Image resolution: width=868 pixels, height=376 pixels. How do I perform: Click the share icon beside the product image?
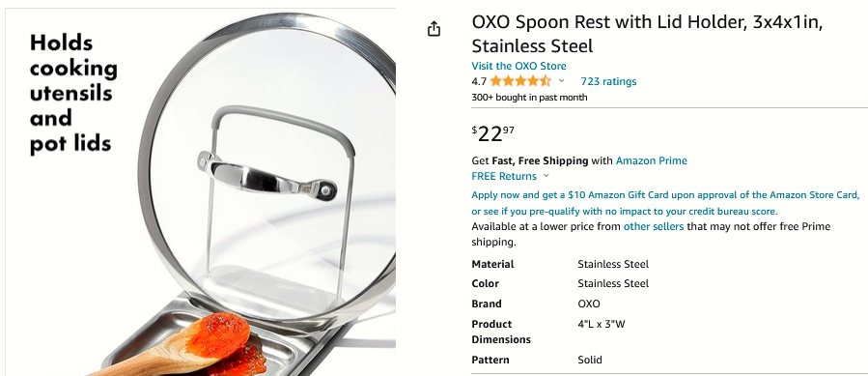pyautogui.click(x=434, y=29)
